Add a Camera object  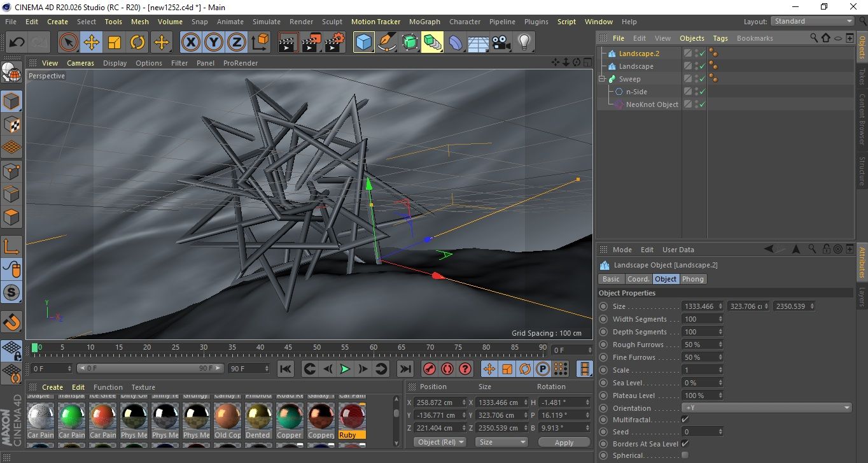501,43
